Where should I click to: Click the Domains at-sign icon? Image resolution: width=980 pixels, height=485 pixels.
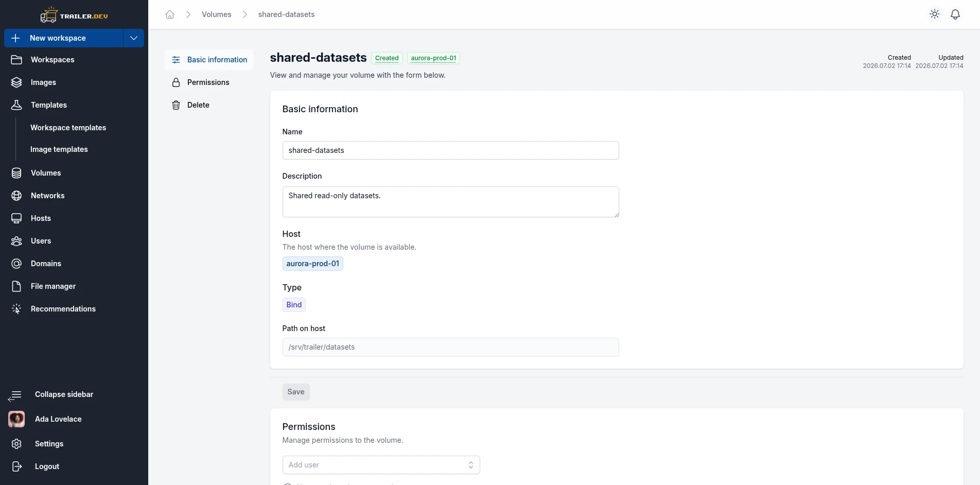pos(16,264)
